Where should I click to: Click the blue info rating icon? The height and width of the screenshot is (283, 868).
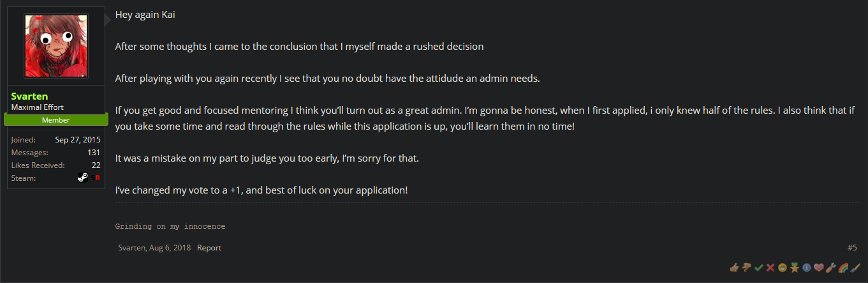(806, 267)
